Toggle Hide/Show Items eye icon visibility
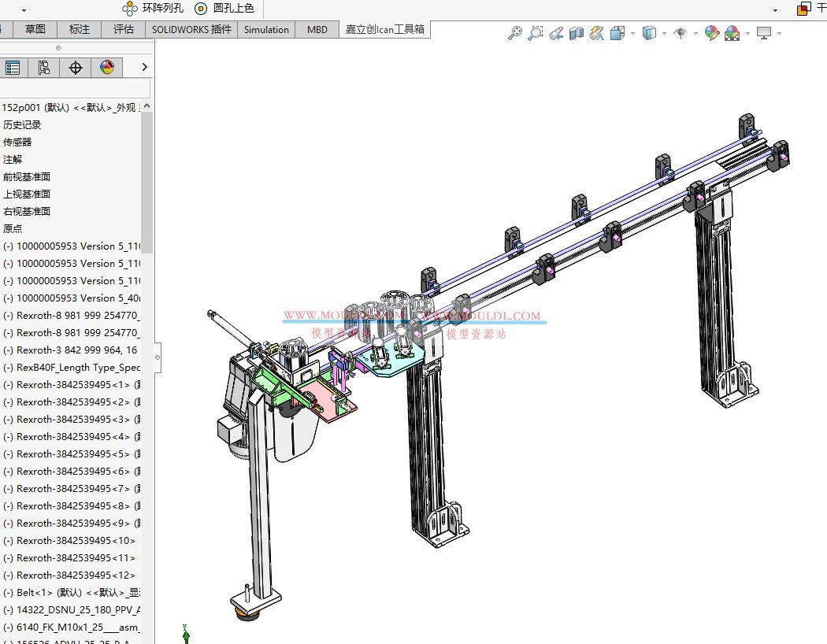The height and width of the screenshot is (644, 827). (681, 32)
